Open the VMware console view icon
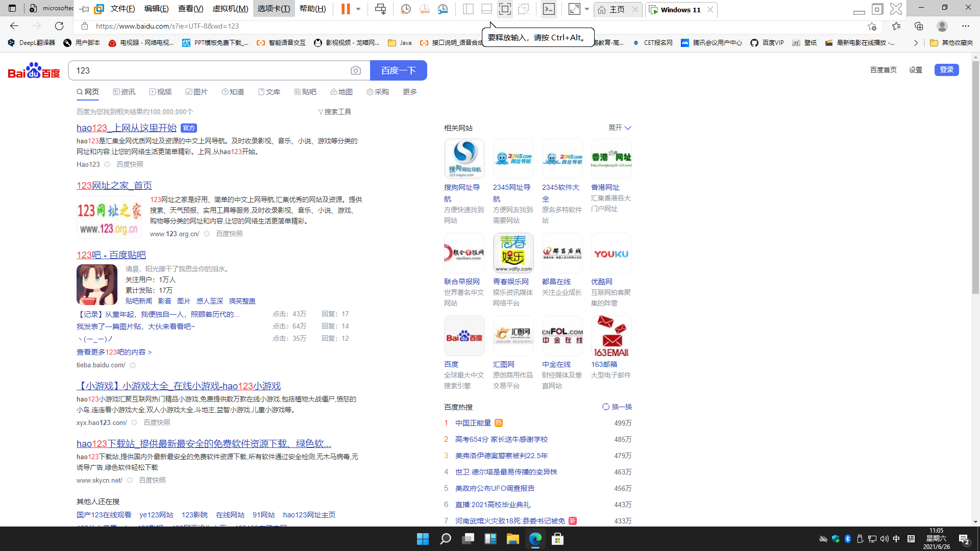The width and height of the screenshot is (980, 551). click(549, 9)
